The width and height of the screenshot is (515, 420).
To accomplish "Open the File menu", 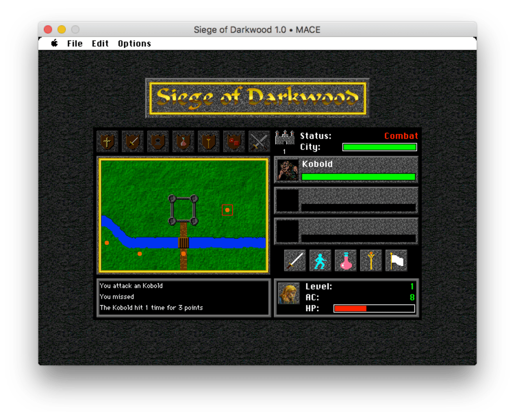I will (x=75, y=44).
